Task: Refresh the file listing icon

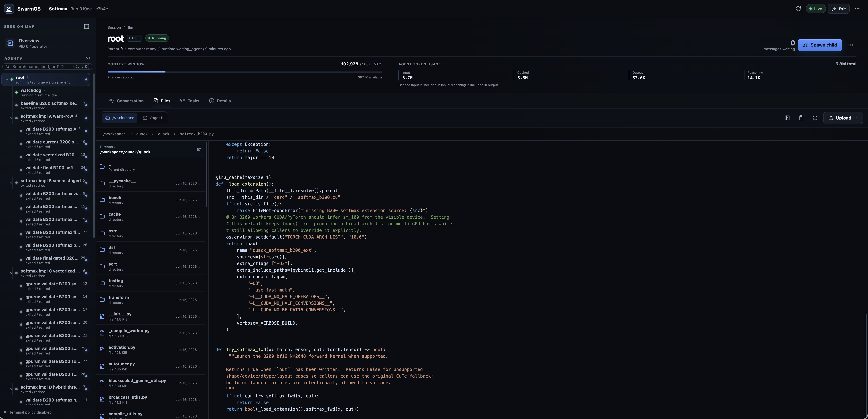Action: [x=815, y=118]
